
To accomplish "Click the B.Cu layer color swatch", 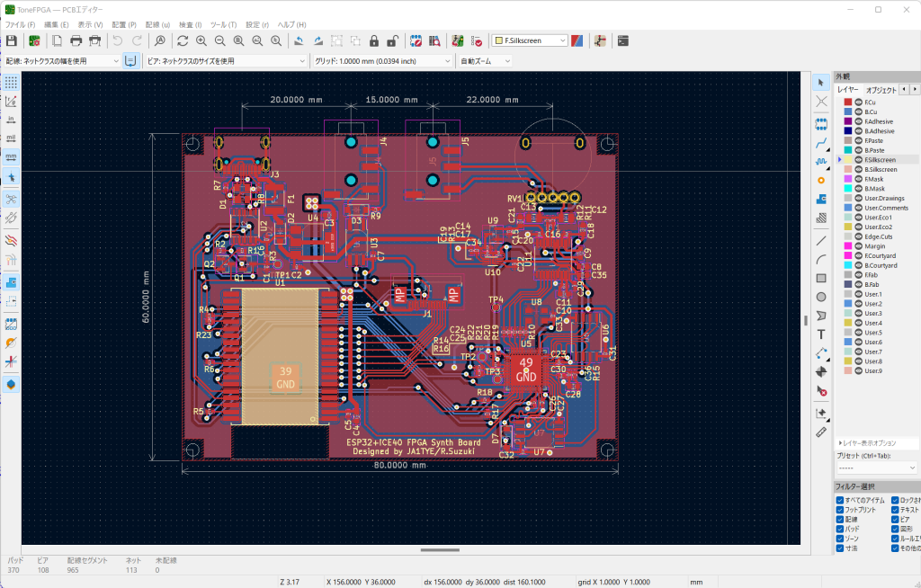I will 847,112.
